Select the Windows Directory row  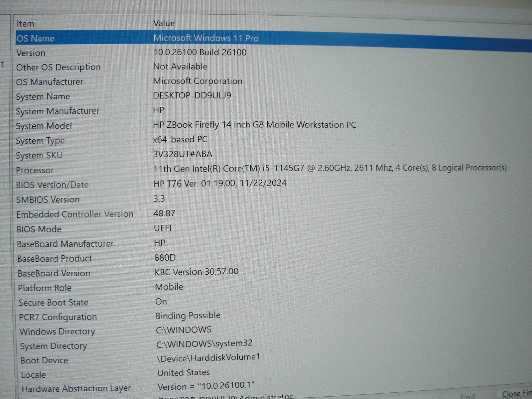(x=100, y=331)
